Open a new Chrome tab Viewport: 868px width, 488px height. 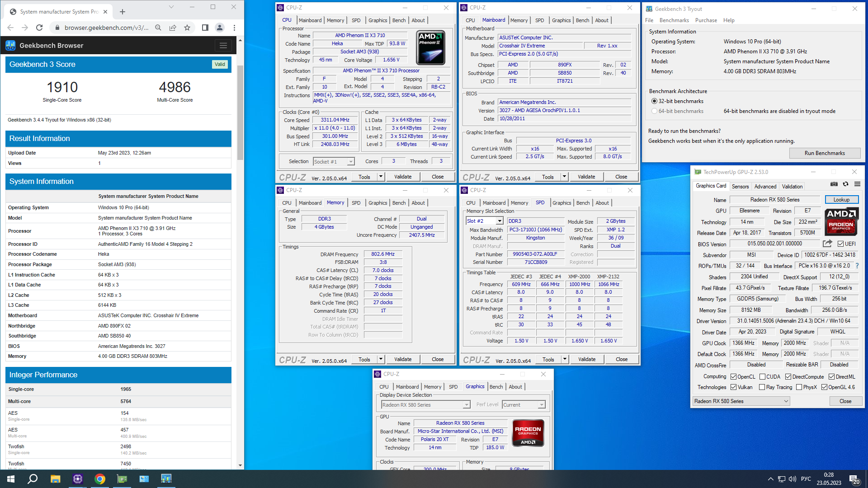pyautogui.click(x=123, y=12)
